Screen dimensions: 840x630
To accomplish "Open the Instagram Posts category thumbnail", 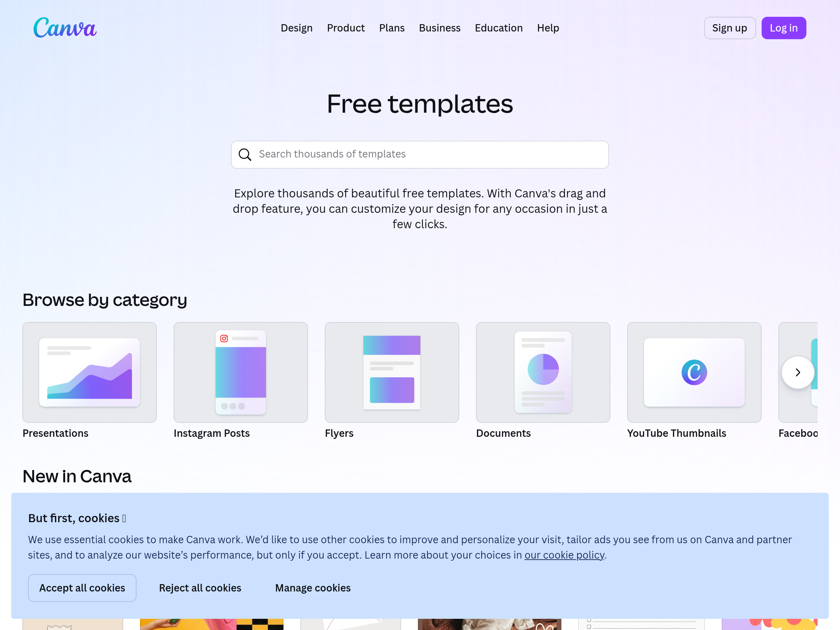I will click(241, 372).
